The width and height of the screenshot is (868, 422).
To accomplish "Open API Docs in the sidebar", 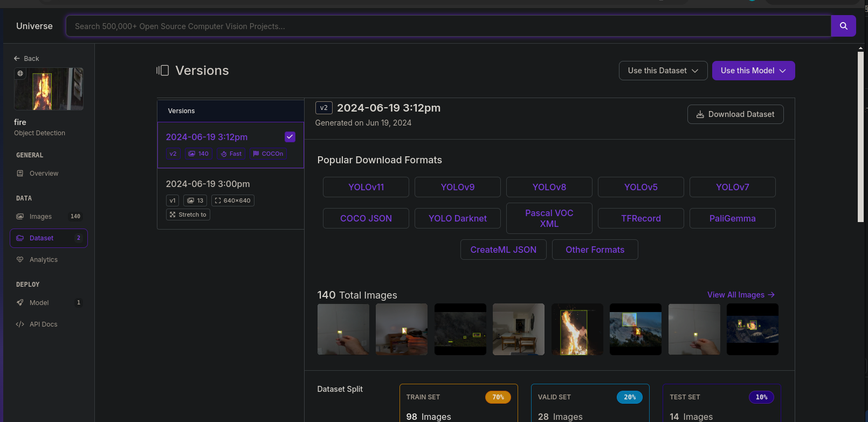I will click(x=49, y=324).
